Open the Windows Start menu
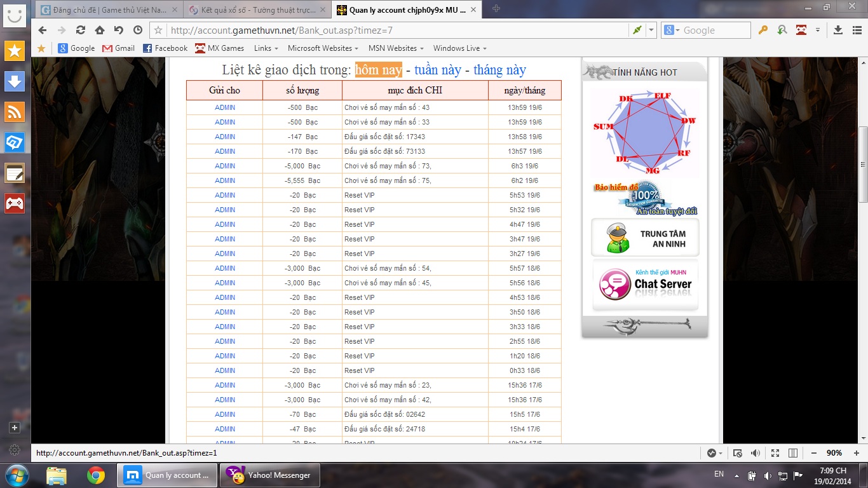This screenshot has width=868, height=488. pyautogui.click(x=16, y=475)
